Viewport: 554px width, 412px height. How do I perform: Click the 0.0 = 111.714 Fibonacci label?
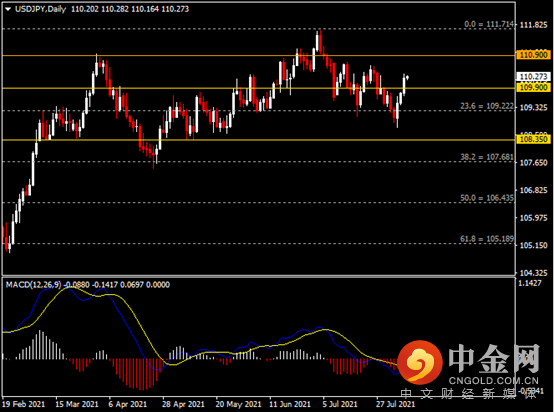pyautogui.click(x=489, y=24)
